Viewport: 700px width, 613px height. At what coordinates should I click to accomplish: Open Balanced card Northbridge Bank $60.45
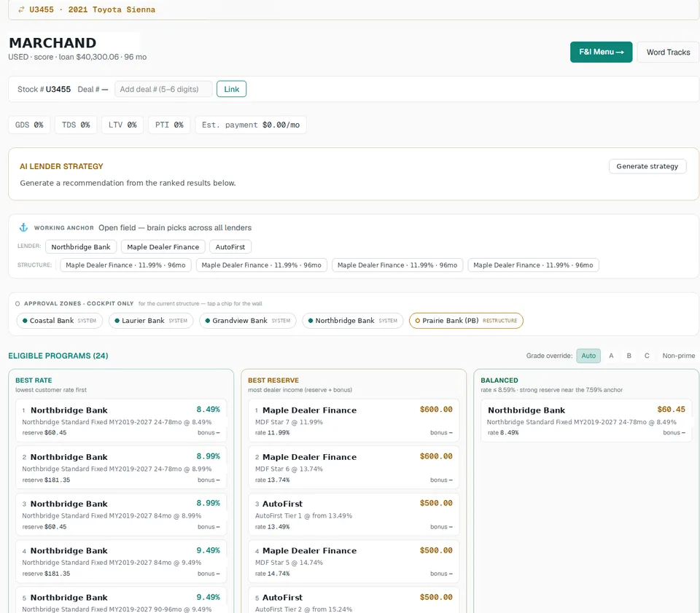click(x=586, y=421)
